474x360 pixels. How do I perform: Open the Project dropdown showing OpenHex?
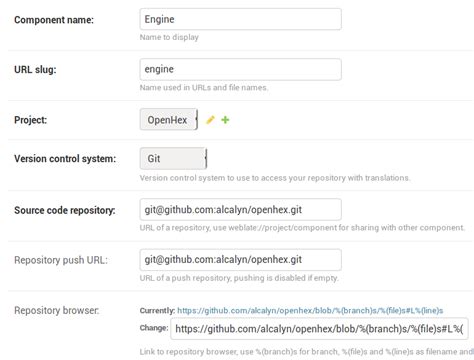tap(169, 119)
